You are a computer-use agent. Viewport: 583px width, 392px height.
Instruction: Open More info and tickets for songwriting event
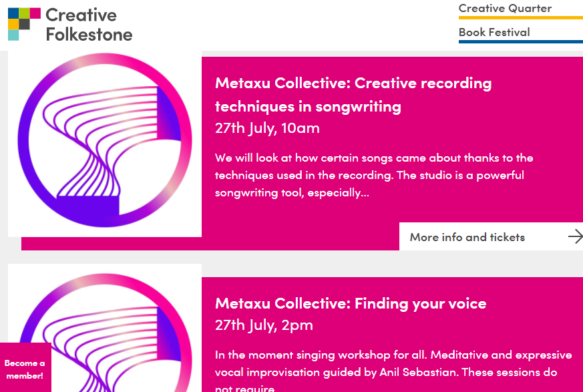pyautogui.click(x=491, y=236)
